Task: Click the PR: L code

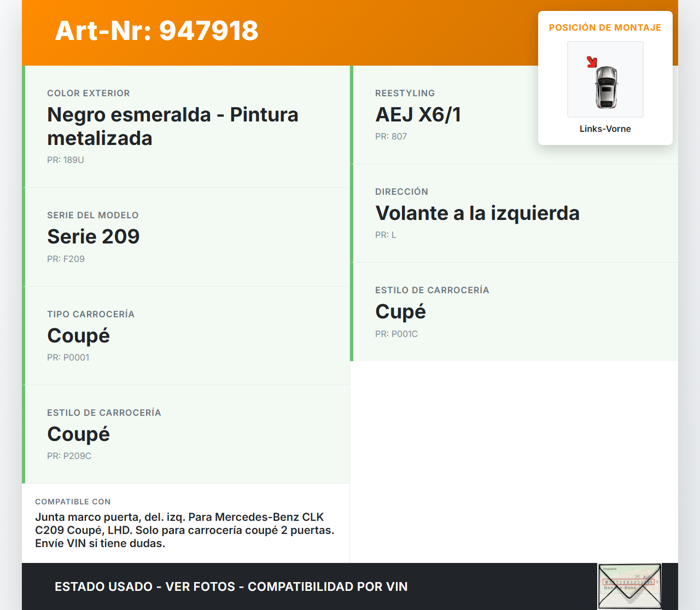Action: [x=386, y=235]
